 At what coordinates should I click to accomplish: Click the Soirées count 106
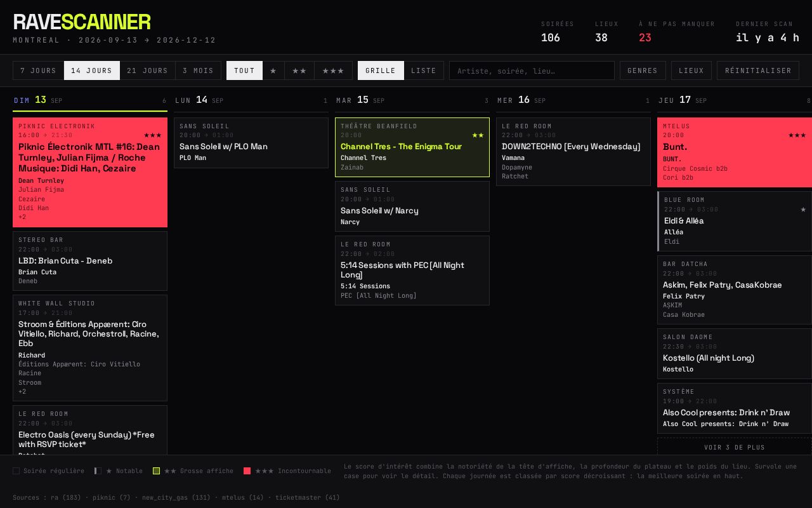pos(551,38)
